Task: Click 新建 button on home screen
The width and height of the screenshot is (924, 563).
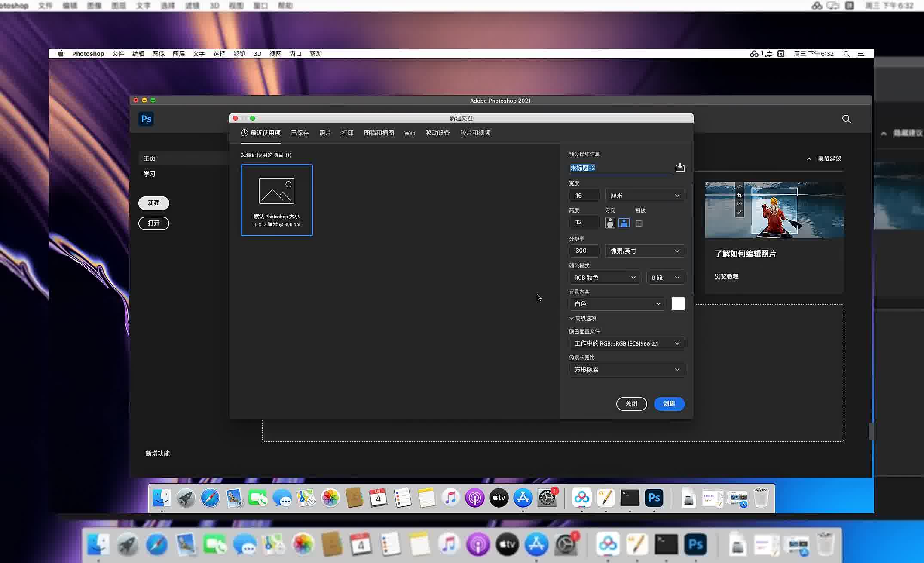Action: coord(154,203)
